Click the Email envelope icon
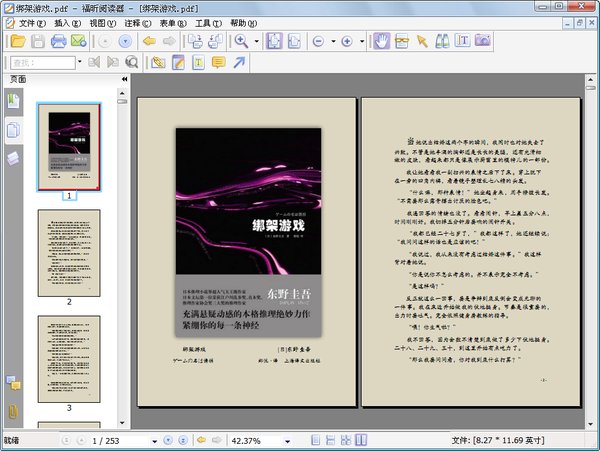 pyautogui.click(x=79, y=41)
